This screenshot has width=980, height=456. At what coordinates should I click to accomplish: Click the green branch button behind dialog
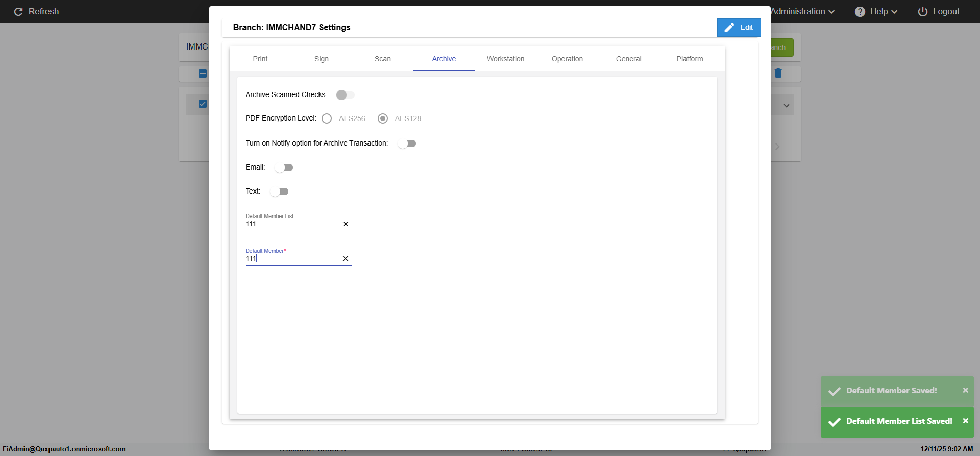pos(782,47)
